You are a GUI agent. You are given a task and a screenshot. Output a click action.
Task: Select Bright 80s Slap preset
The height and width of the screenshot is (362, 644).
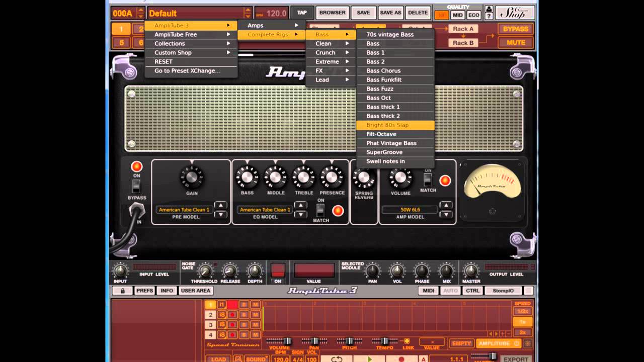(395, 125)
